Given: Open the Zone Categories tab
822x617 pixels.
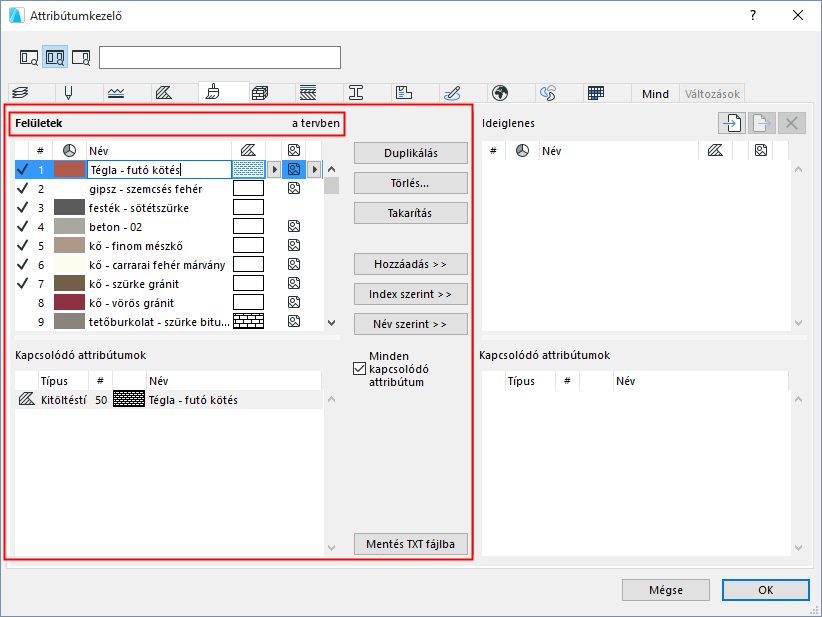Looking at the screenshot, I should [x=404, y=93].
